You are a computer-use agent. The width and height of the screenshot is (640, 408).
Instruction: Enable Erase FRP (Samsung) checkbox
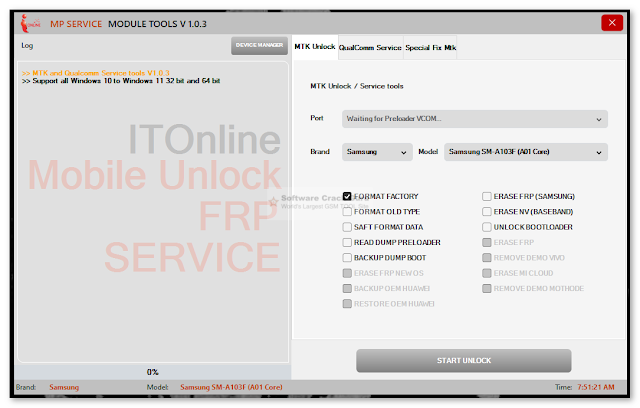pyautogui.click(x=487, y=196)
